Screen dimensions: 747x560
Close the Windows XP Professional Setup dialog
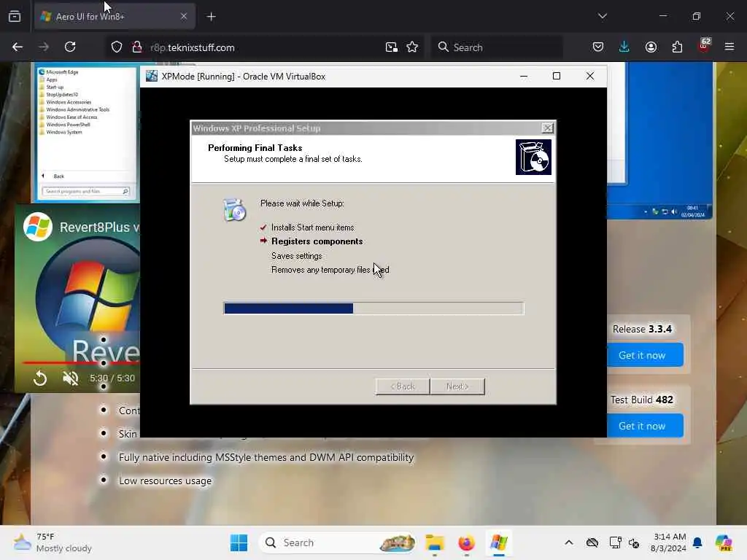pyautogui.click(x=547, y=128)
